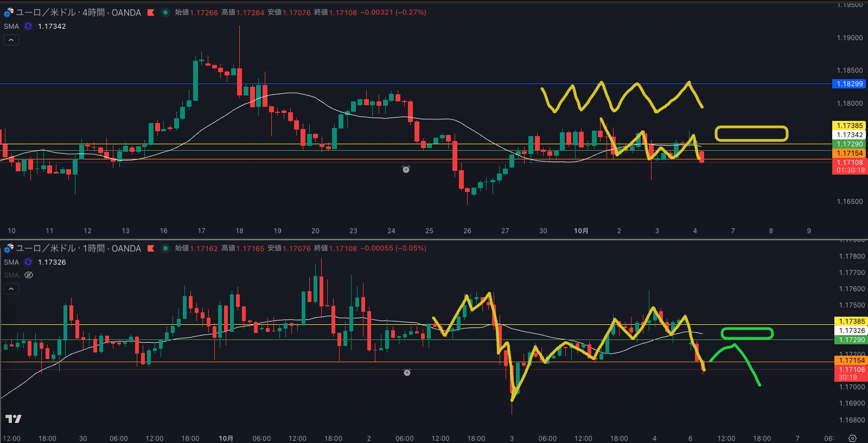Click the red flag icon on 4-hour chart
Viewport: 868px width, 443px height.
point(151,12)
